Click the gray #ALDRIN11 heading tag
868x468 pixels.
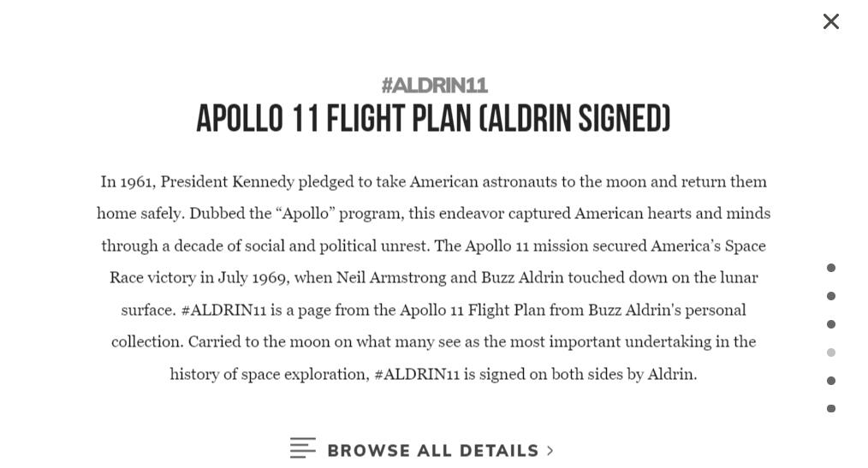(x=434, y=86)
